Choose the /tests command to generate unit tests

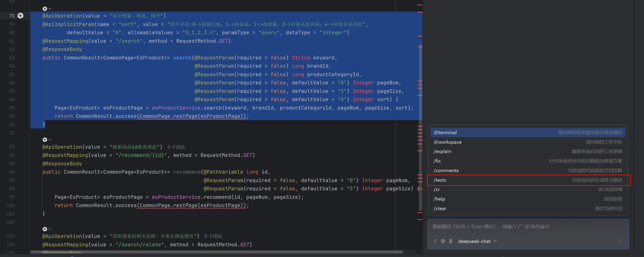[528, 180]
